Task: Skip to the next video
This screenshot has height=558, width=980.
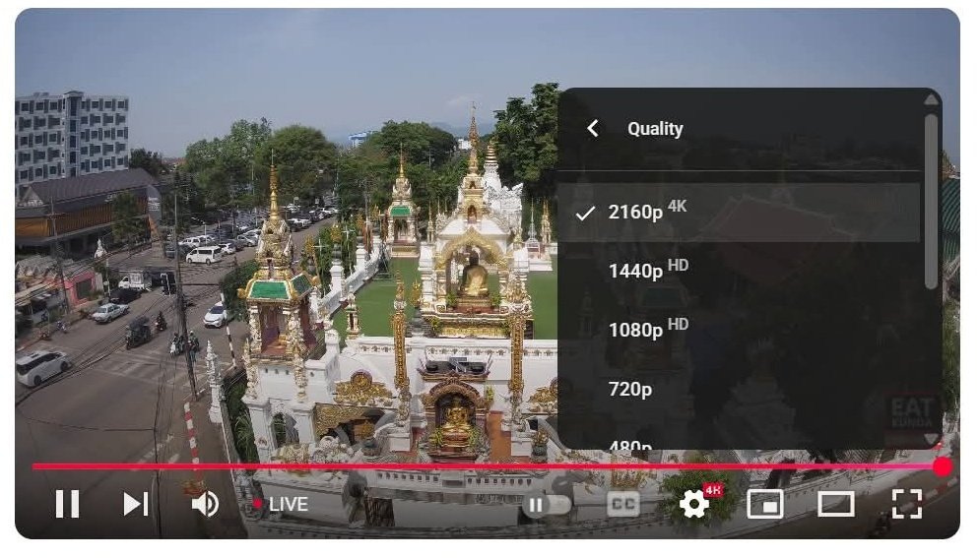Action: coord(136,504)
